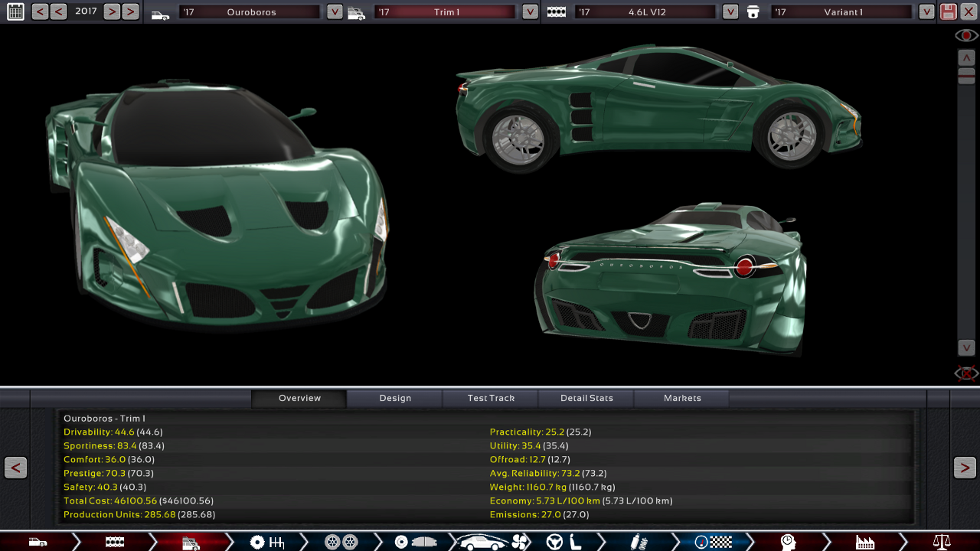Click the calendar icon in top bar
Screen dimensions: 980x551
tap(15, 11)
